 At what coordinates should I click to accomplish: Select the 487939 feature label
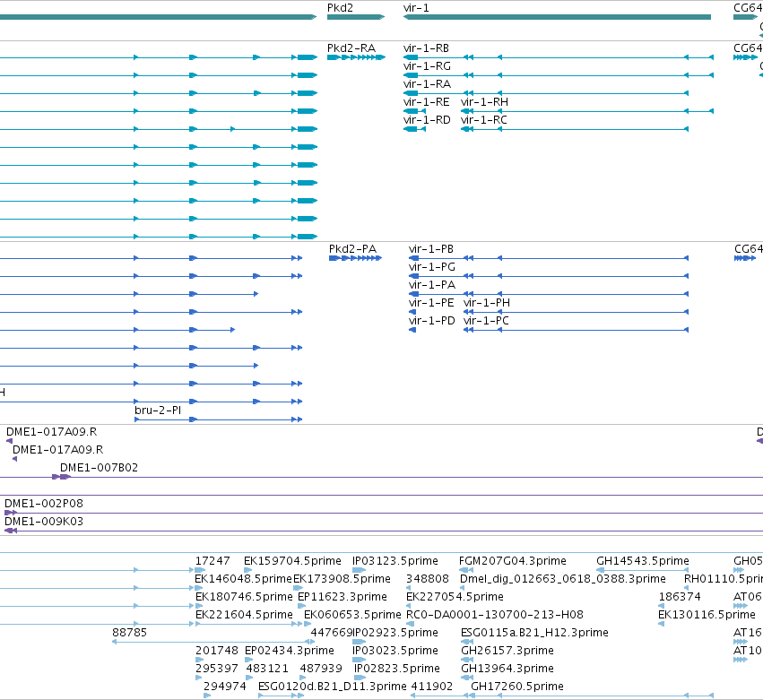point(321,669)
